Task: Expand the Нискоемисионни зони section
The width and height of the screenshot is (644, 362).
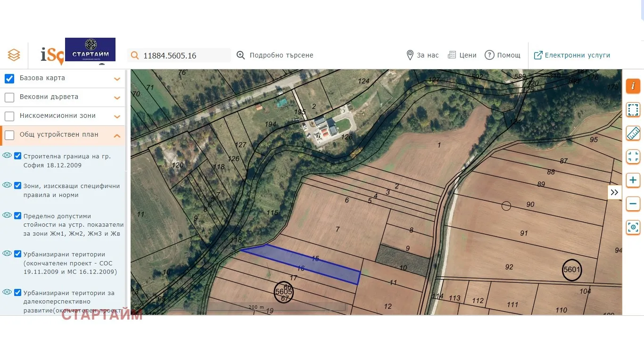Action: (117, 116)
